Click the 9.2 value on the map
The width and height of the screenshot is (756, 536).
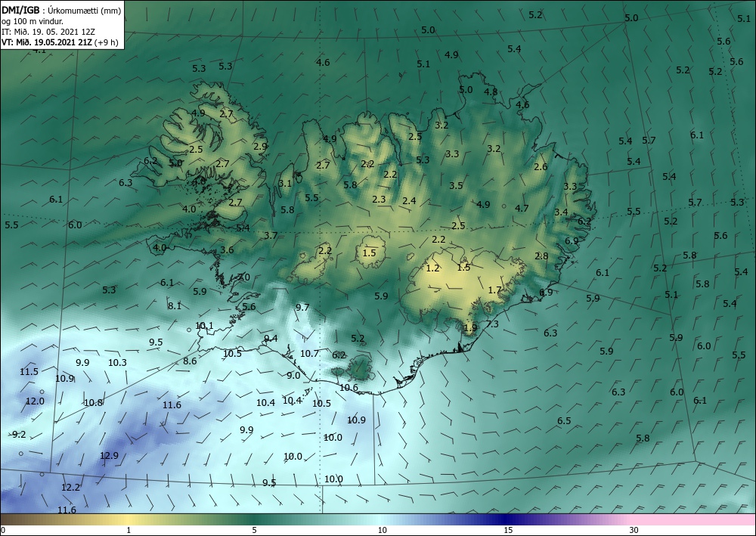coord(19,434)
